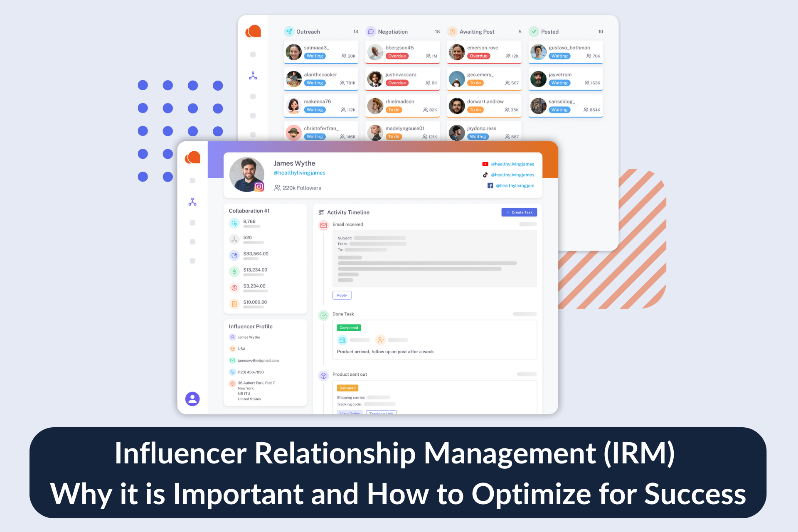
Task: Click the Done Task checkmark icon
Action: pyautogui.click(x=323, y=315)
